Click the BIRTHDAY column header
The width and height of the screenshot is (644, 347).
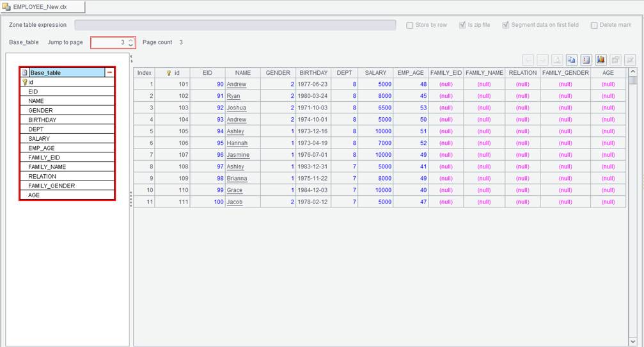pos(313,73)
